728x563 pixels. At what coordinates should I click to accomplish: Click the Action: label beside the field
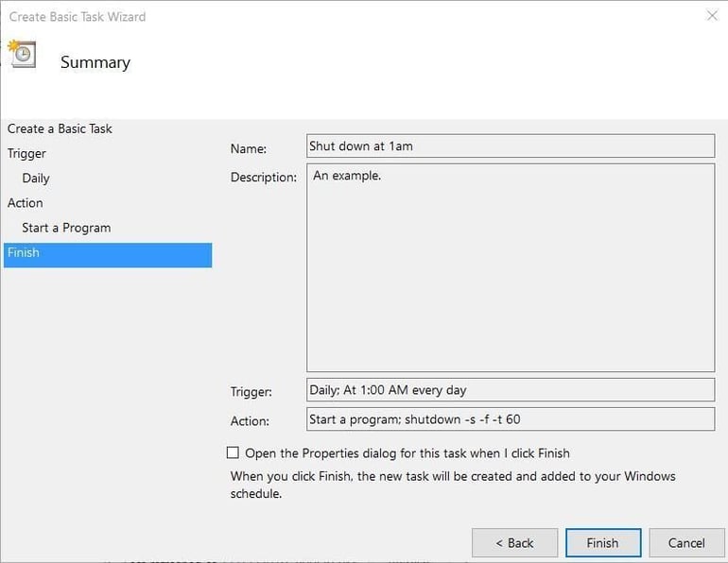coord(250,421)
